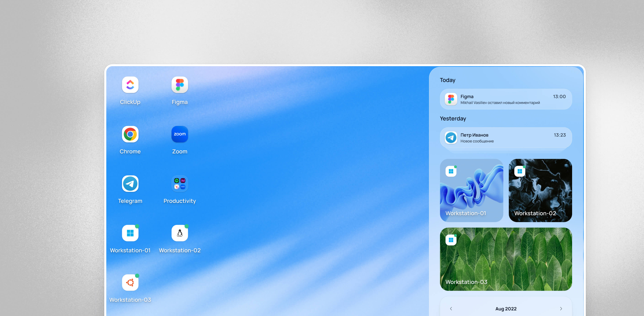This screenshot has height=316, width=644.
Task: Click the Figma icon in notification panel
Action: pyautogui.click(x=451, y=99)
